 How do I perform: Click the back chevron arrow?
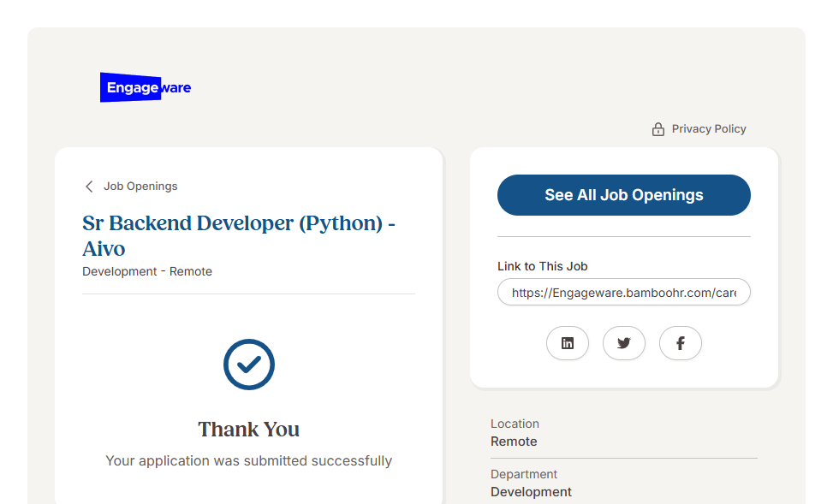89,187
